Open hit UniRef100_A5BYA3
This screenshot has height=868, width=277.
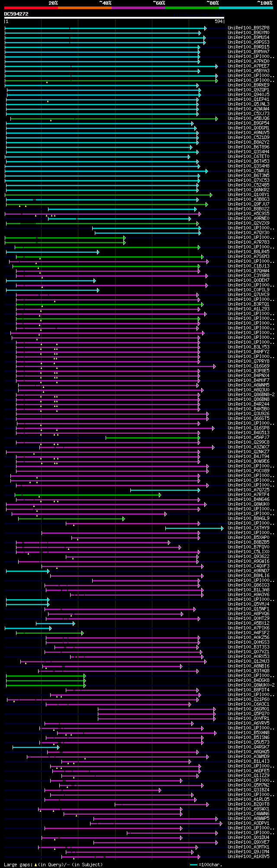(x=248, y=71)
